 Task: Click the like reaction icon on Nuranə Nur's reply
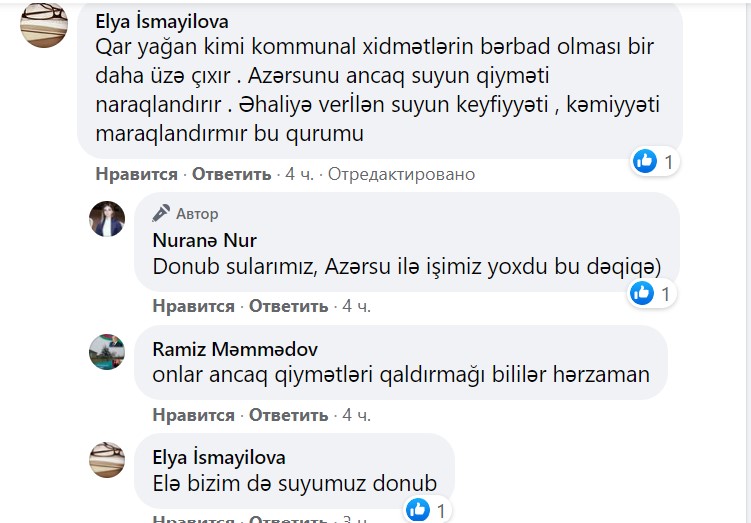[x=642, y=293]
